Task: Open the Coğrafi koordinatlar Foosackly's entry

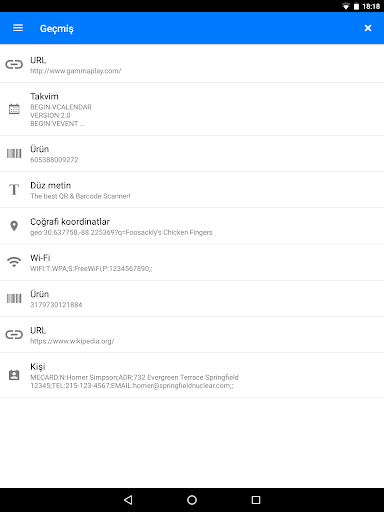Action: click(192, 226)
